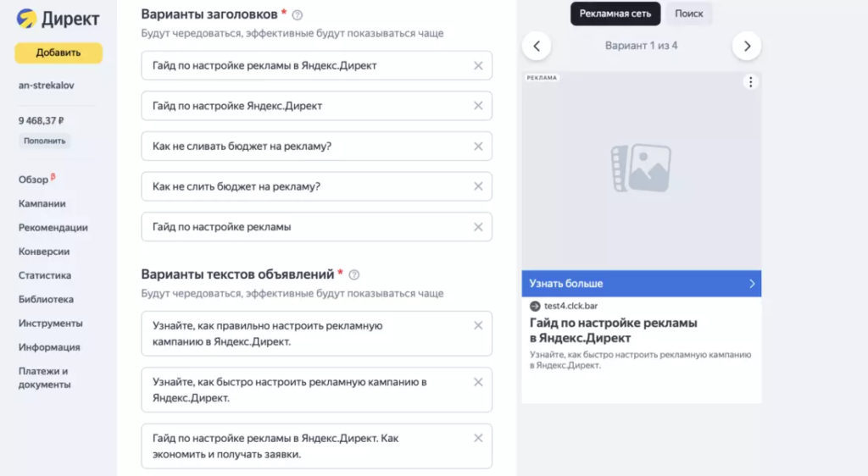Switch preview to 'Рекламная сеть' tab
The width and height of the screenshot is (868, 476).
coord(615,14)
